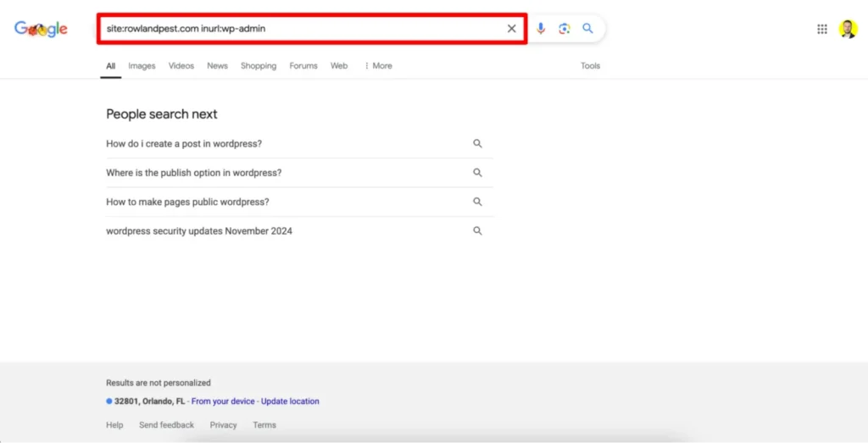Image resolution: width=868 pixels, height=443 pixels.
Task: Switch to the Videos tab
Action: 181,66
